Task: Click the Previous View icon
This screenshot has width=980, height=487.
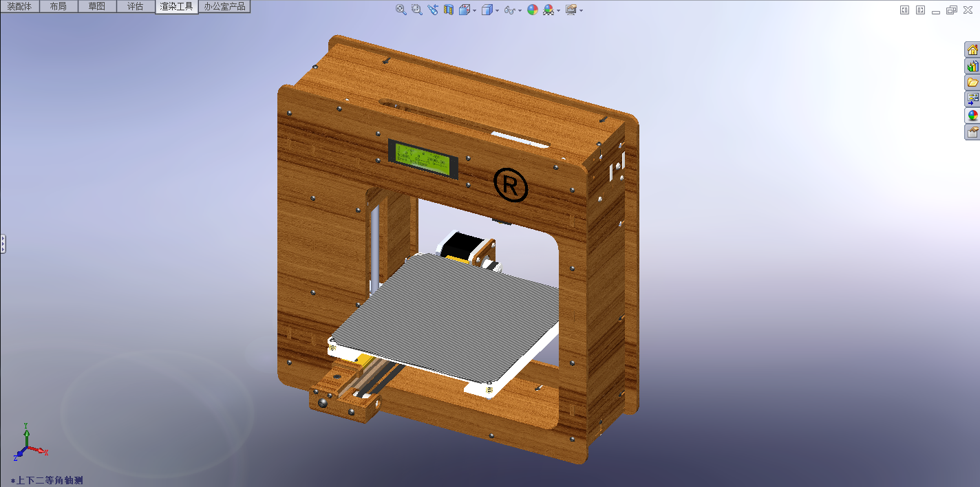Action: pos(432,10)
